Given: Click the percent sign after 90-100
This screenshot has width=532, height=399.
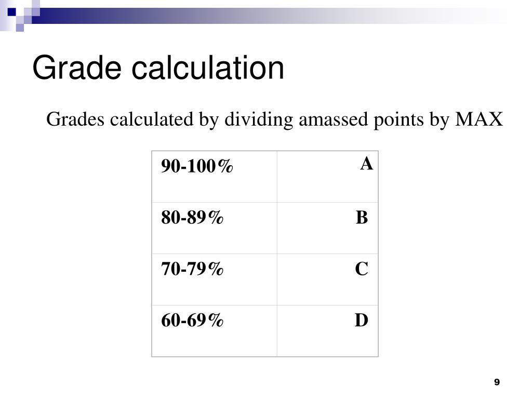Looking at the screenshot, I should click(225, 166).
